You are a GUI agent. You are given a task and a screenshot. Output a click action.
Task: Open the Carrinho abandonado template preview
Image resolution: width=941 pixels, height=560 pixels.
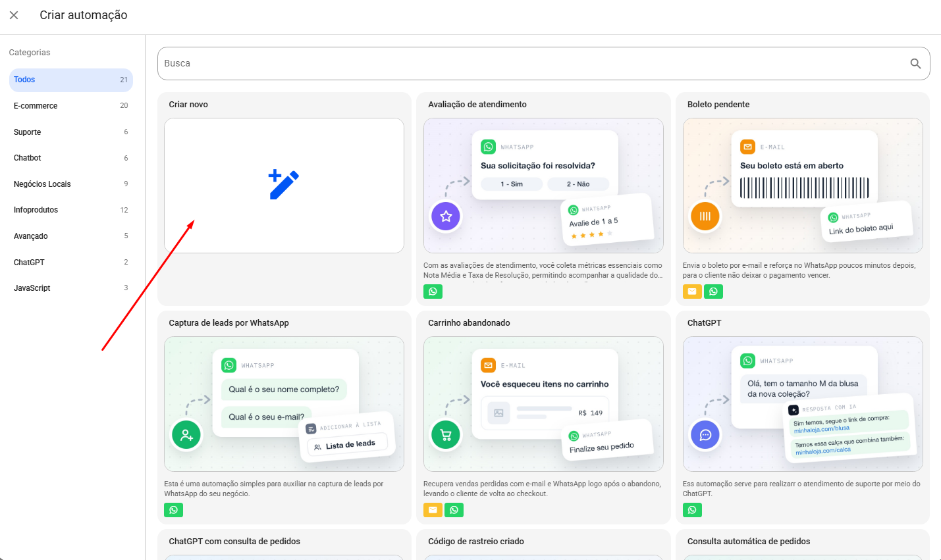pyautogui.click(x=543, y=404)
